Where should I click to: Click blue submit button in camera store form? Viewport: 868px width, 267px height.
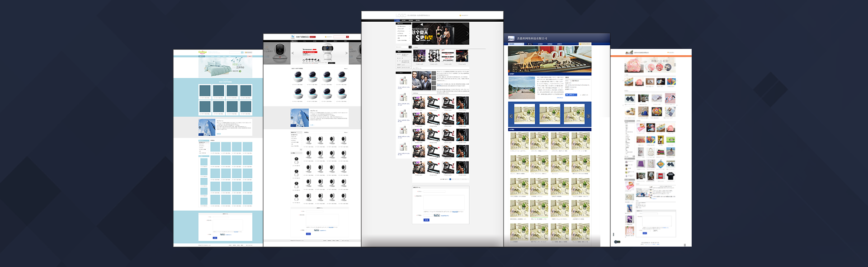click(308, 234)
